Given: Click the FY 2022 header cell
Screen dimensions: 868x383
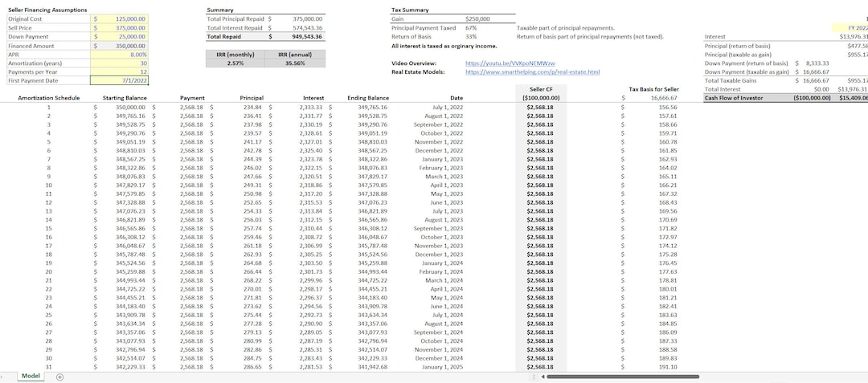Looking at the screenshot, I should [x=850, y=27].
